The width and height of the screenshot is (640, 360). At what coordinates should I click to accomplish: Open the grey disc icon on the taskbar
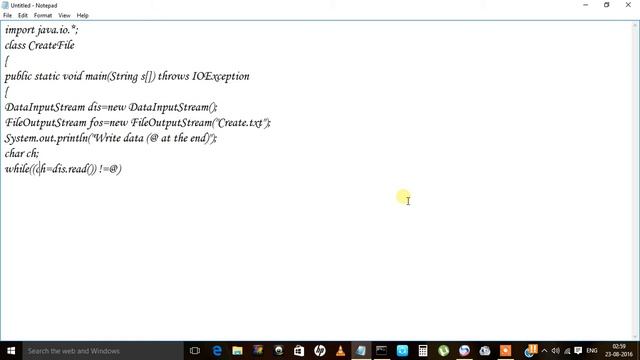point(485,351)
